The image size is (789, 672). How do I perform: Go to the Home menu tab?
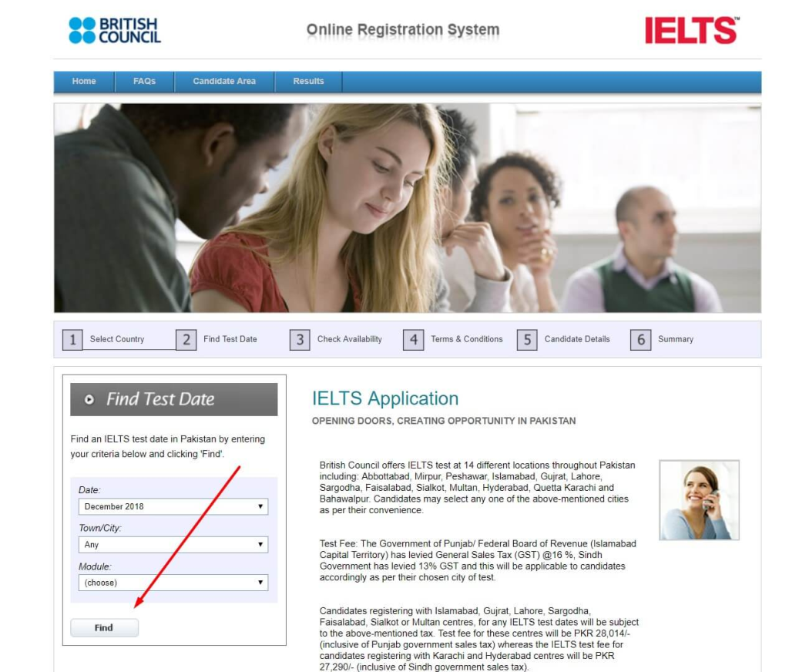(x=84, y=82)
